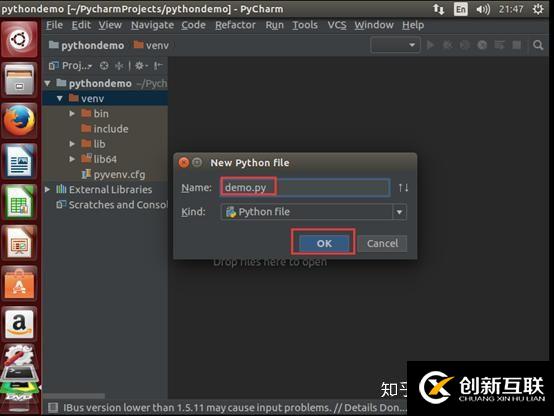Open the sound volume indicator

tap(483, 9)
